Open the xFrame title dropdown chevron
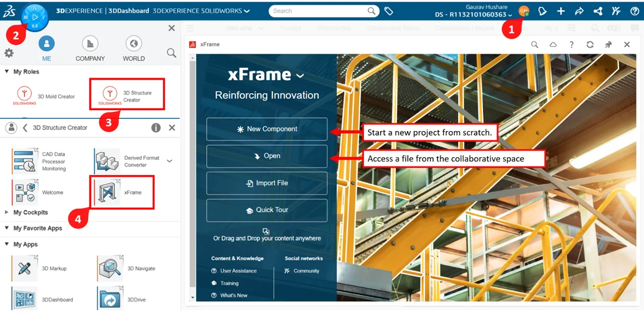 (300, 76)
